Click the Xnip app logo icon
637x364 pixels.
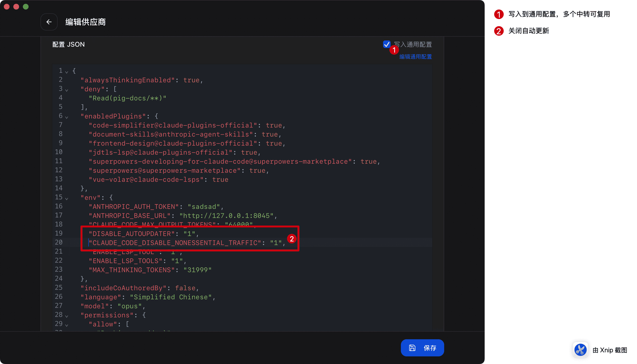580,350
